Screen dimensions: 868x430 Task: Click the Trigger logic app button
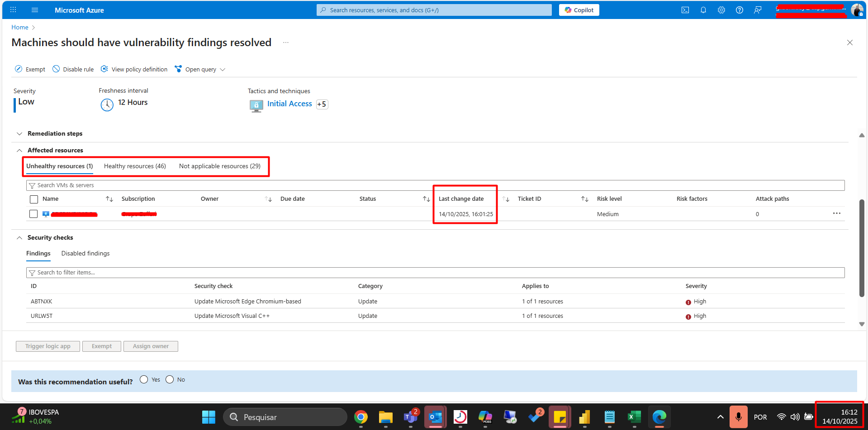pos(48,346)
